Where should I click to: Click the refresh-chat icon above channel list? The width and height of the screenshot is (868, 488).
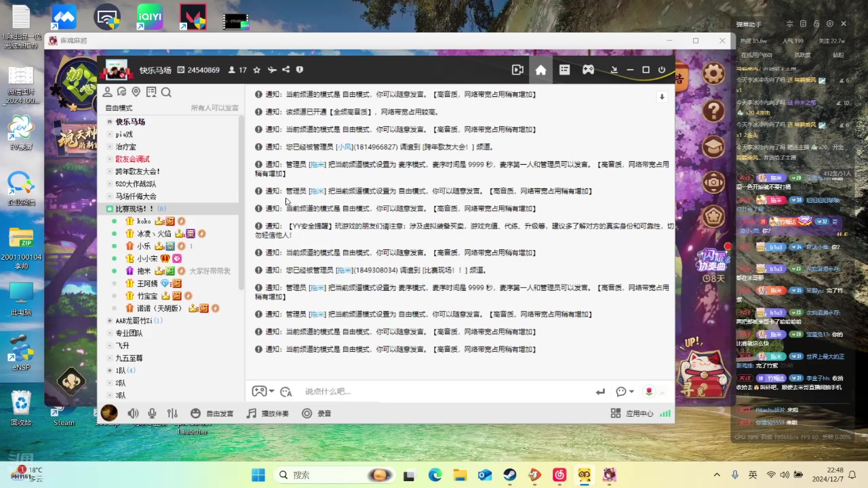(122, 92)
